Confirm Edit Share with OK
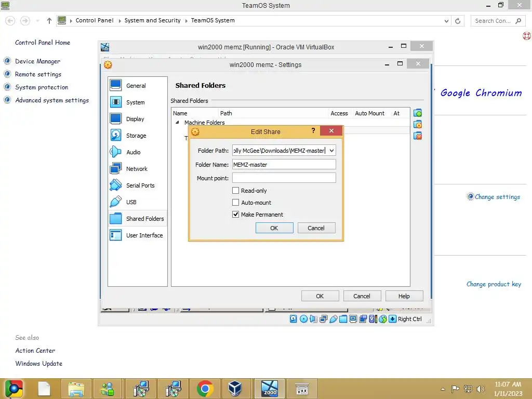The image size is (532, 399). pyautogui.click(x=274, y=228)
